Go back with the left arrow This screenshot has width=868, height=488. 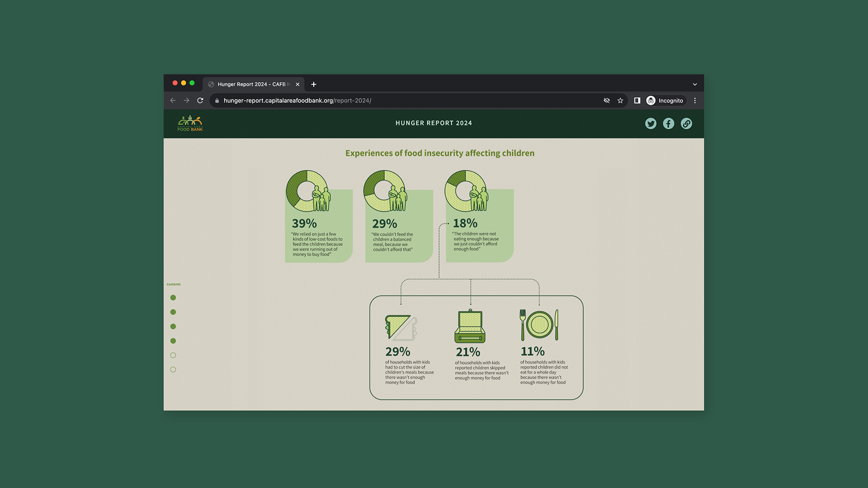pyautogui.click(x=173, y=100)
